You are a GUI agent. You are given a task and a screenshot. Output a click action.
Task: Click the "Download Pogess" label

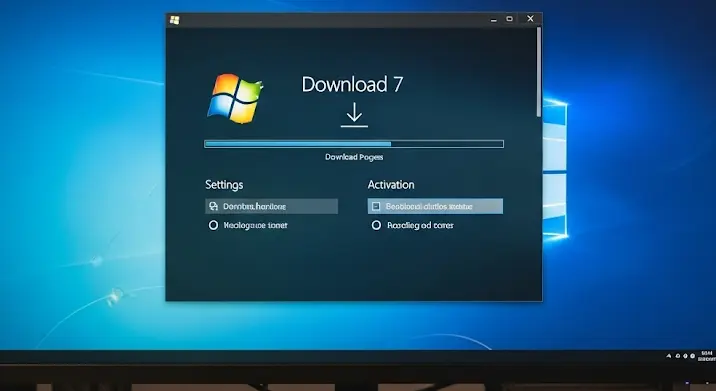click(354, 157)
